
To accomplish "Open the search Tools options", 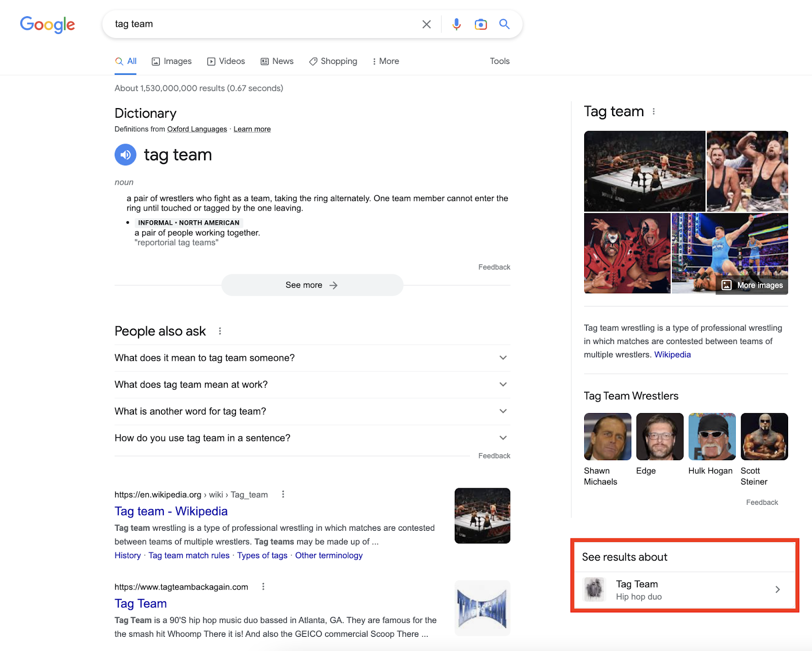I will [499, 61].
